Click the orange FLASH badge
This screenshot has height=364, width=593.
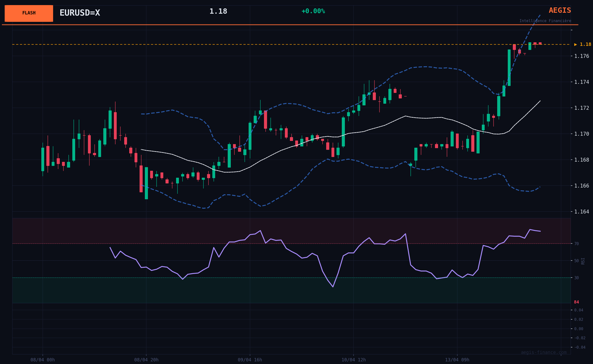click(29, 13)
